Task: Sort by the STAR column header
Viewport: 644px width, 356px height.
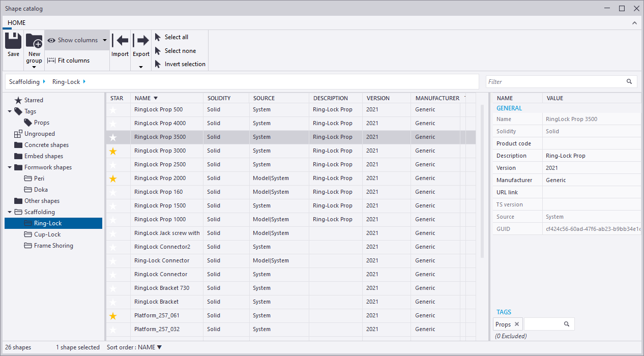Action: click(118, 98)
